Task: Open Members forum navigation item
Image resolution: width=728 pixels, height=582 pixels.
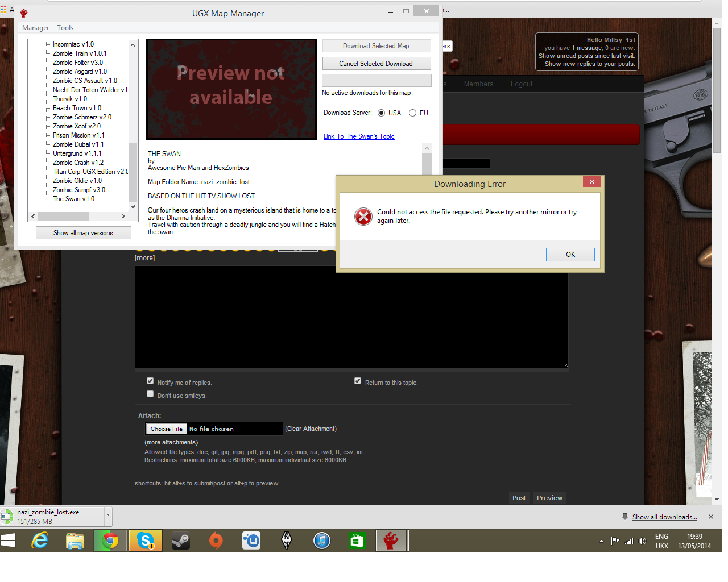Action: 478,84
